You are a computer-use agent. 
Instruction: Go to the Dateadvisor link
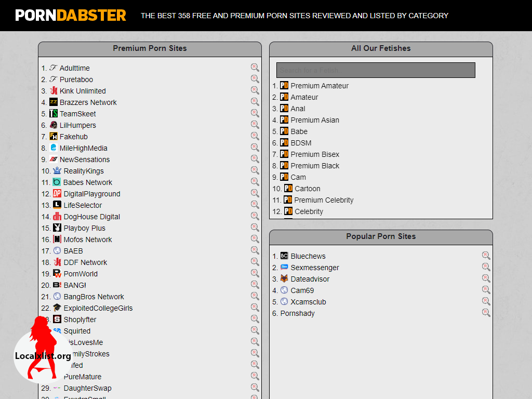pyautogui.click(x=310, y=279)
